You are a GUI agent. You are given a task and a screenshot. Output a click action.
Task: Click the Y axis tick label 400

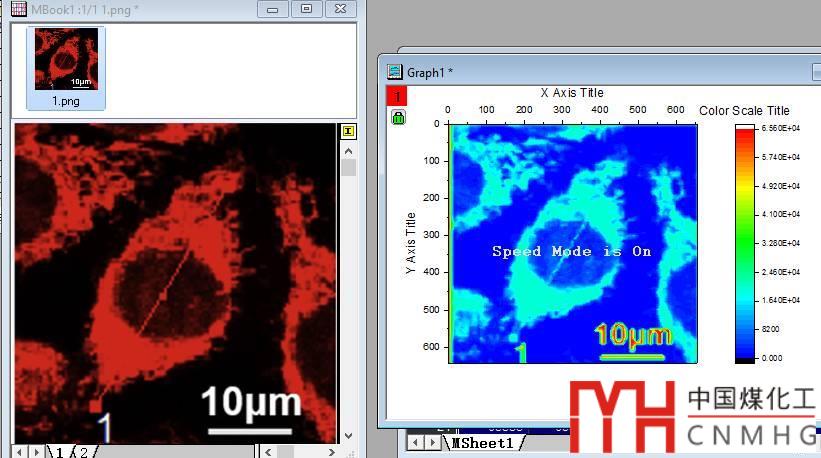tap(431, 272)
